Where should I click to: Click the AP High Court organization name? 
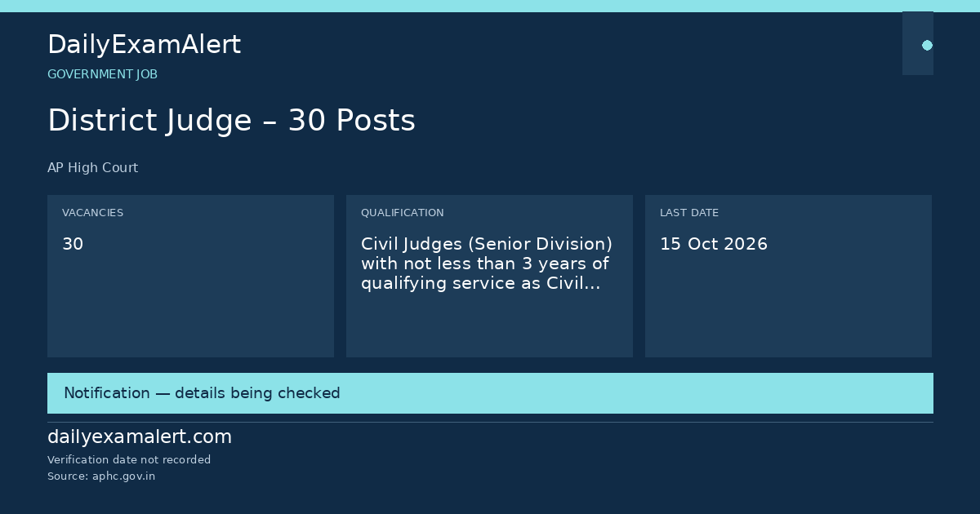coord(92,168)
